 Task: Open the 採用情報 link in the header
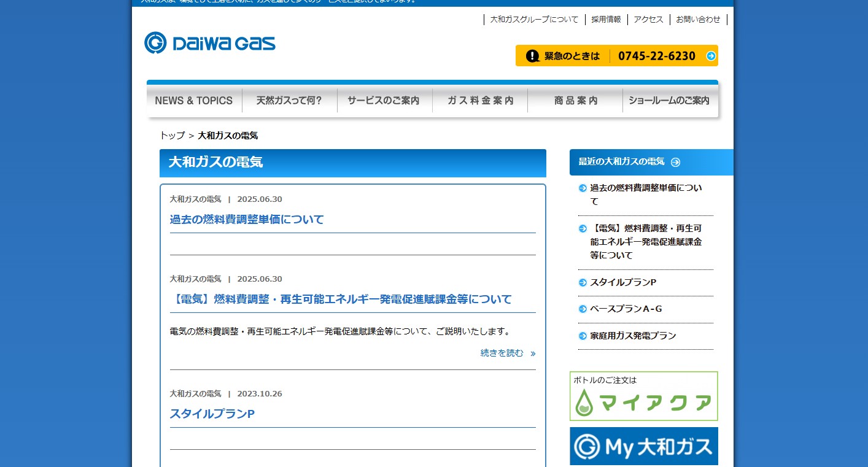coord(606,20)
